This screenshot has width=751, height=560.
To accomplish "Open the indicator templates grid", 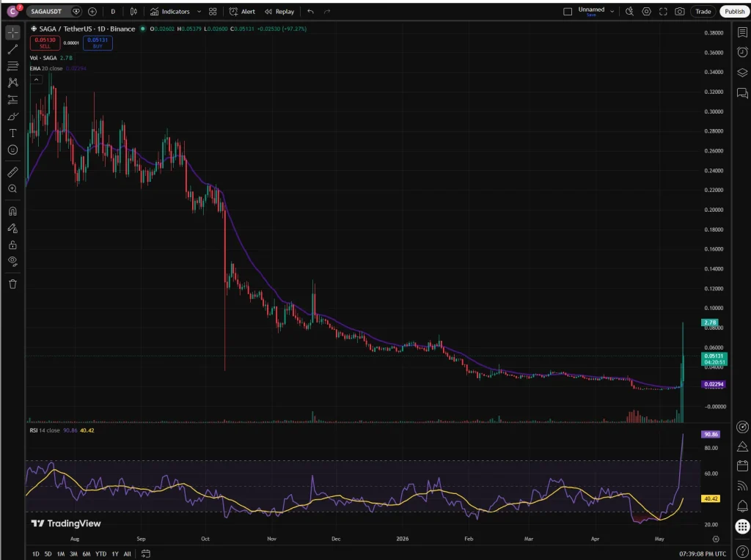I will 213,12.
